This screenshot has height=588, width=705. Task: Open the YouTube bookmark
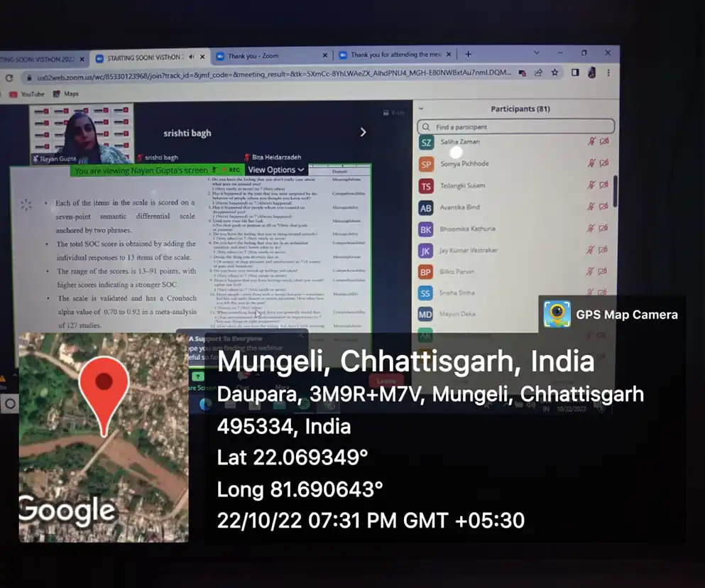click(27, 94)
